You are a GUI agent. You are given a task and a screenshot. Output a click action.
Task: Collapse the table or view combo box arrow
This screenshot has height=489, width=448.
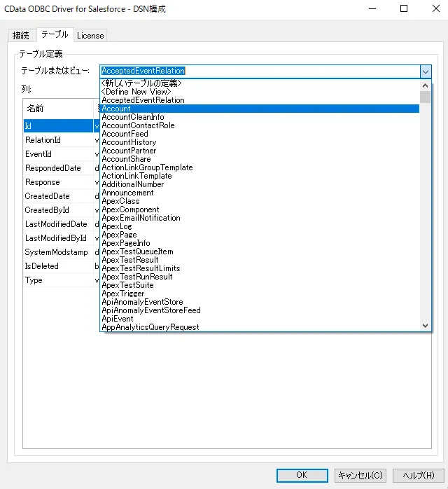pos(425,71)
